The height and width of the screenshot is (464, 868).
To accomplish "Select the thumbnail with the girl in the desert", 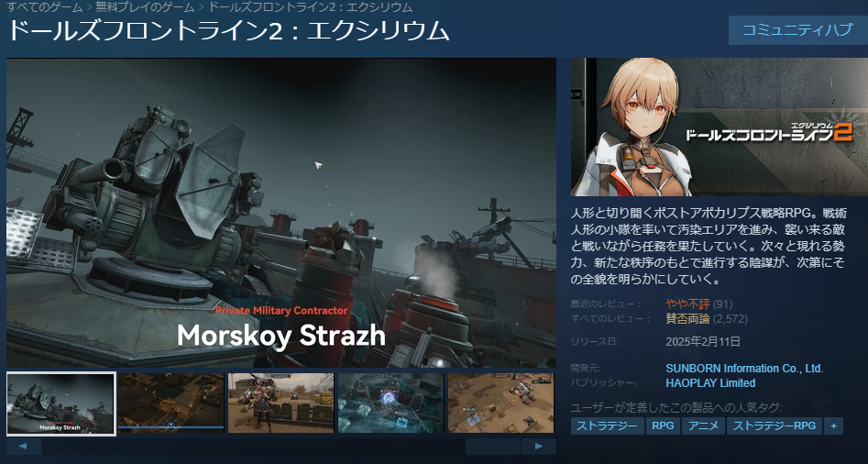I will [280, 403].
